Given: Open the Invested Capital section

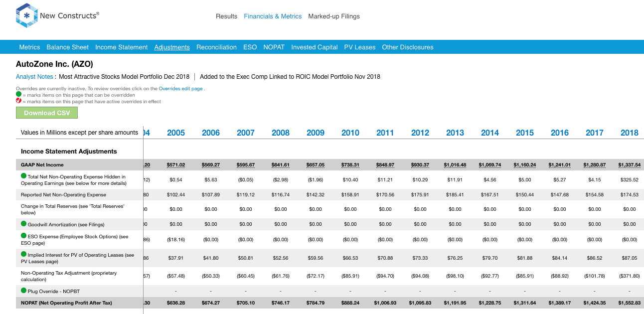Looking at the screenshot, I should tap(315, 47).
